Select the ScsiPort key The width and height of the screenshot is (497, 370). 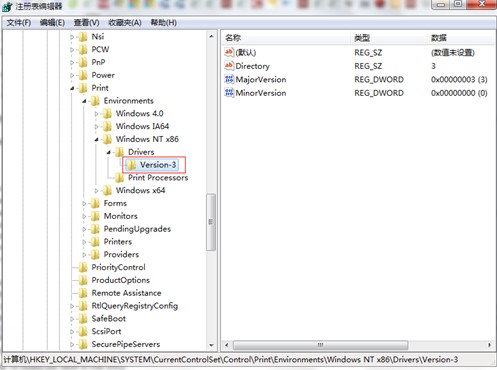click(x=106, y=331)
